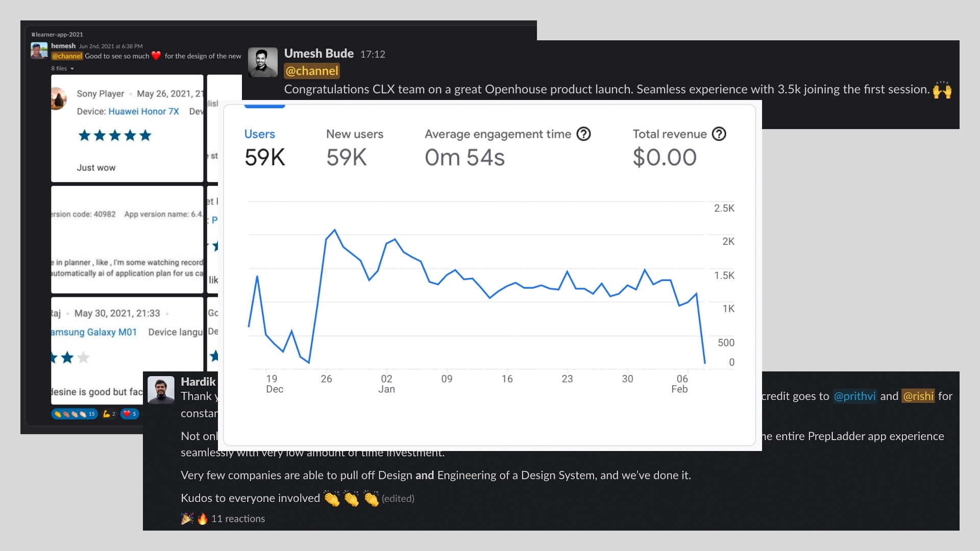The image size is (980, 551).
Task: Click the fire reaction emoji
Action: point(203,519)
